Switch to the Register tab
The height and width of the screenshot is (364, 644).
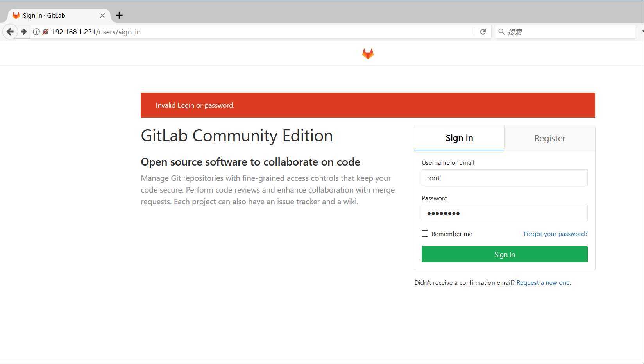(550, 138)
